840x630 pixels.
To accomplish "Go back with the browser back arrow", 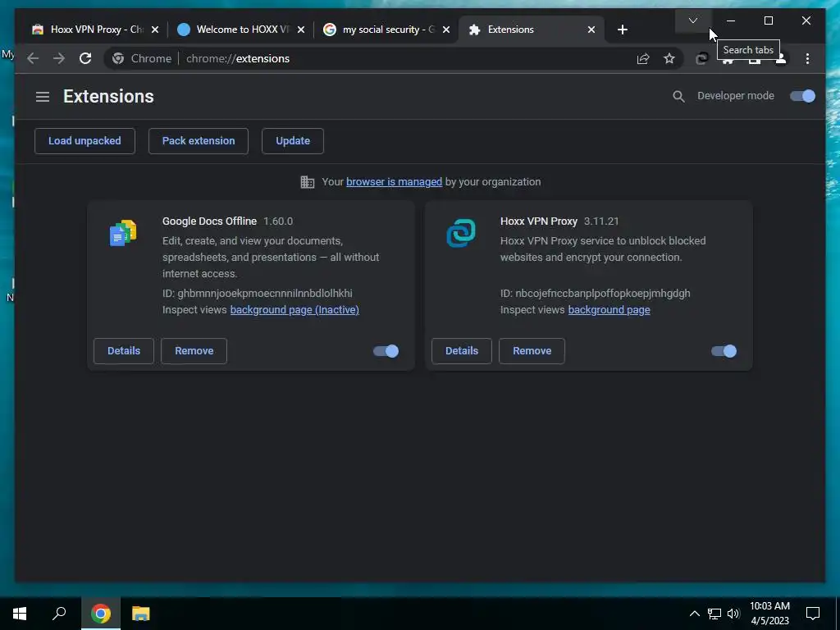I will point(33,58).
